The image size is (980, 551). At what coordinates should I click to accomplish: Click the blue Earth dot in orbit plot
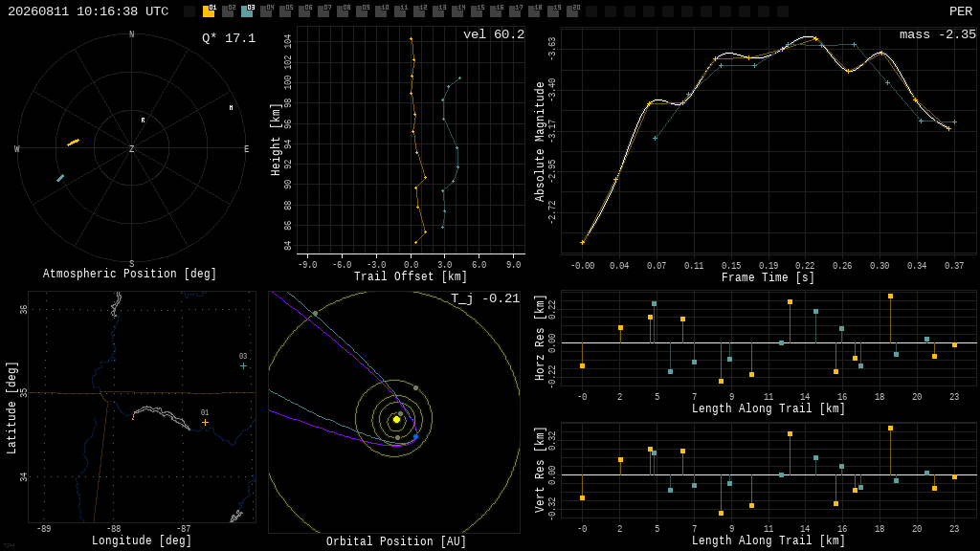pos(415,436)
